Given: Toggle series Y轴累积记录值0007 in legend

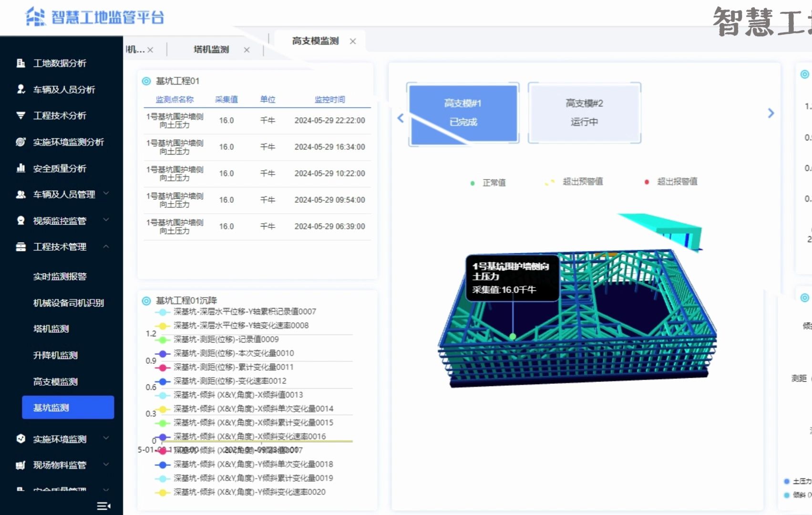Looking at the screenshot, I should point(236,311).
